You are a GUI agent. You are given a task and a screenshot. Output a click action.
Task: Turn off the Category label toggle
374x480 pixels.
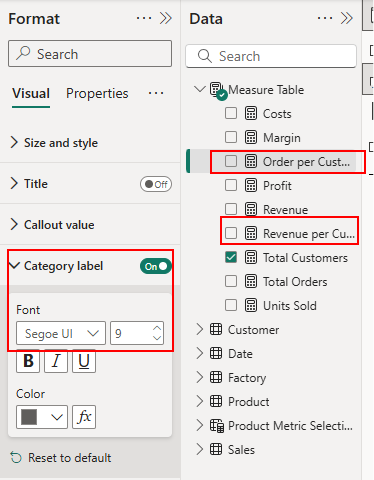(x=156, y=266)
